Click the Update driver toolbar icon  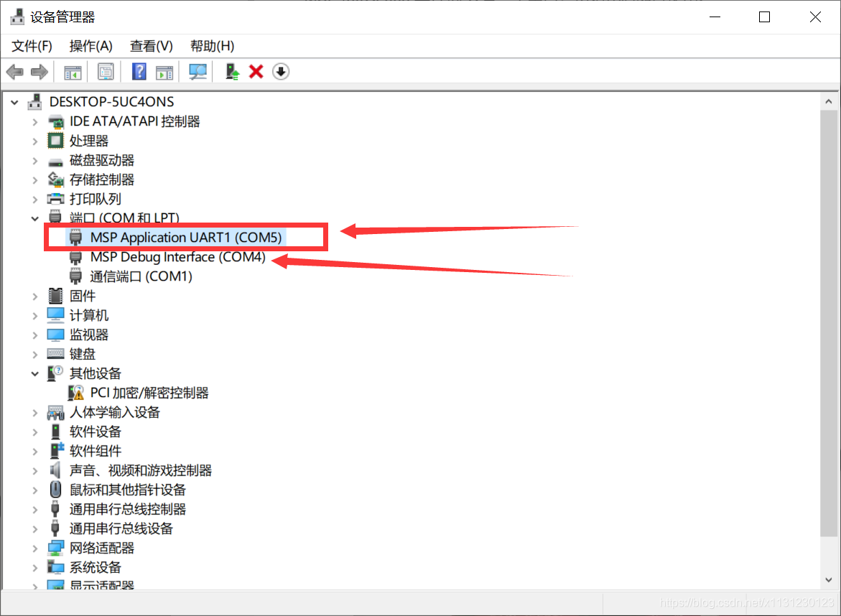click(232, 71)
